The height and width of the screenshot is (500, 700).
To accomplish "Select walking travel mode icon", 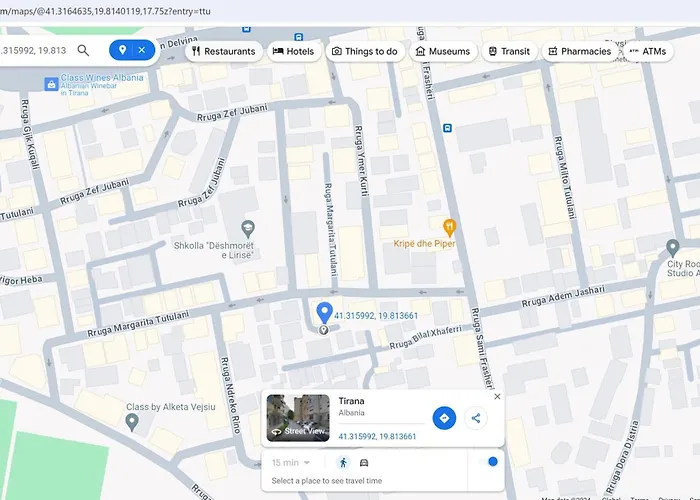I will pyautogui.click(x=343, y=463).
